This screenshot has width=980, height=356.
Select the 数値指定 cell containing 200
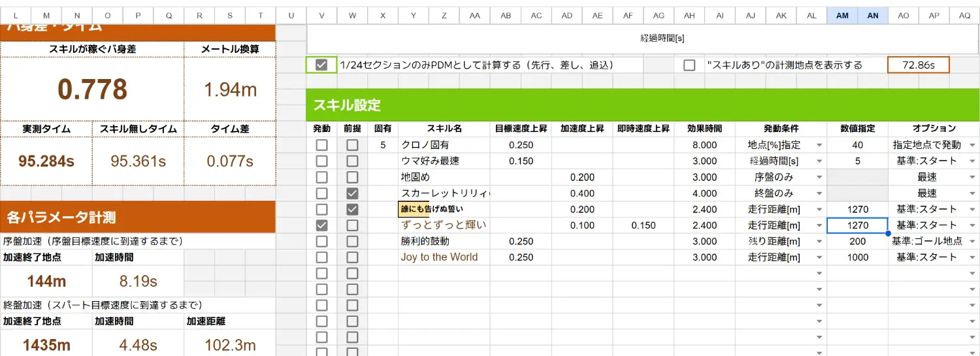[x=857, y=241]
